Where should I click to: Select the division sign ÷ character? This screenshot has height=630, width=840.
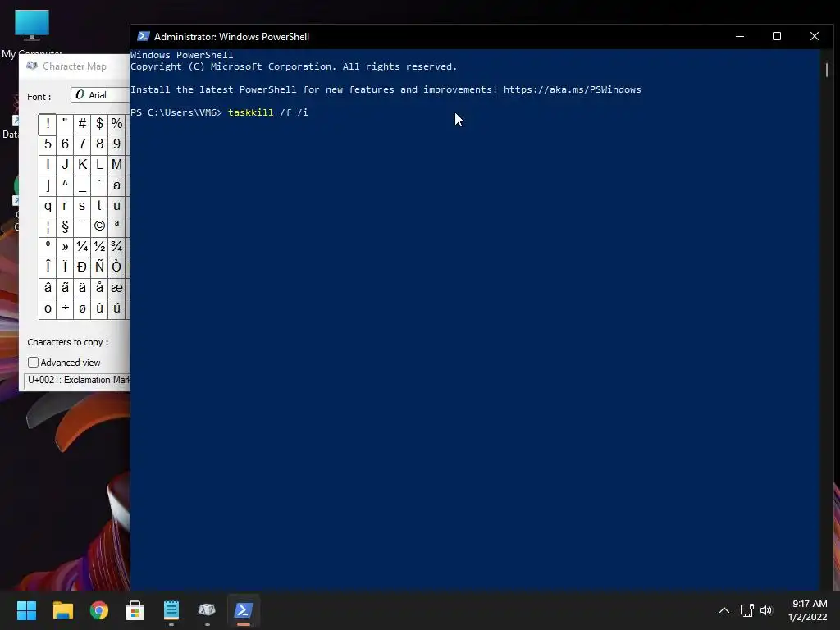click(65, 308)
